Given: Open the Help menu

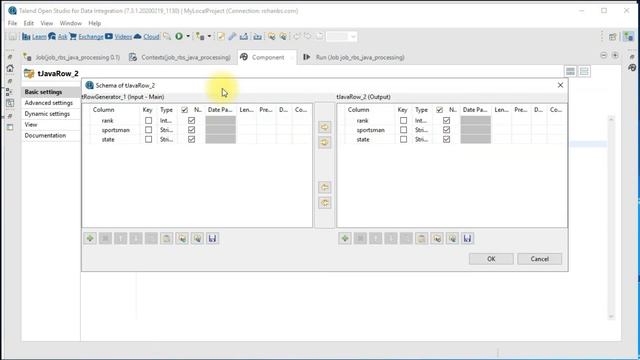Looking at the screenshot, I should 94,23.
